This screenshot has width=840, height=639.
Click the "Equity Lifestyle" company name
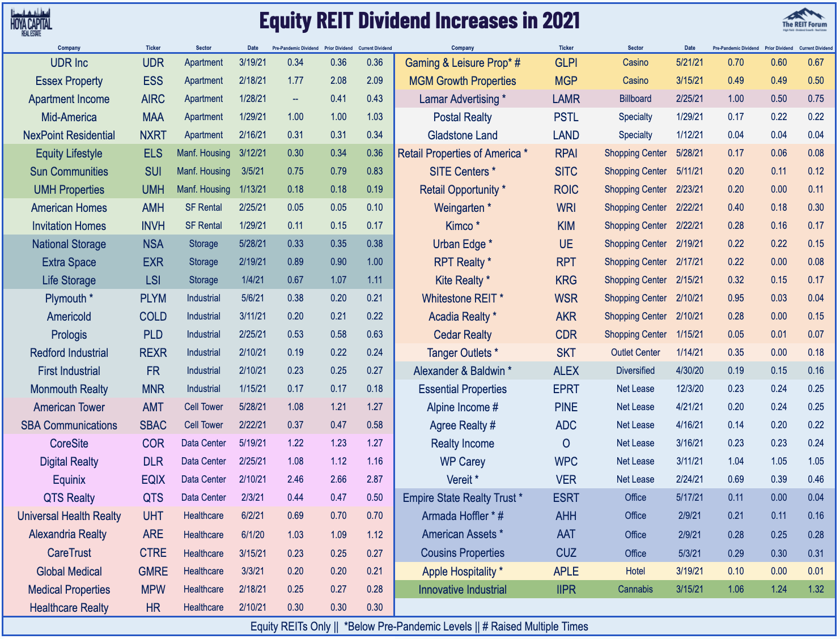(69, 154)
